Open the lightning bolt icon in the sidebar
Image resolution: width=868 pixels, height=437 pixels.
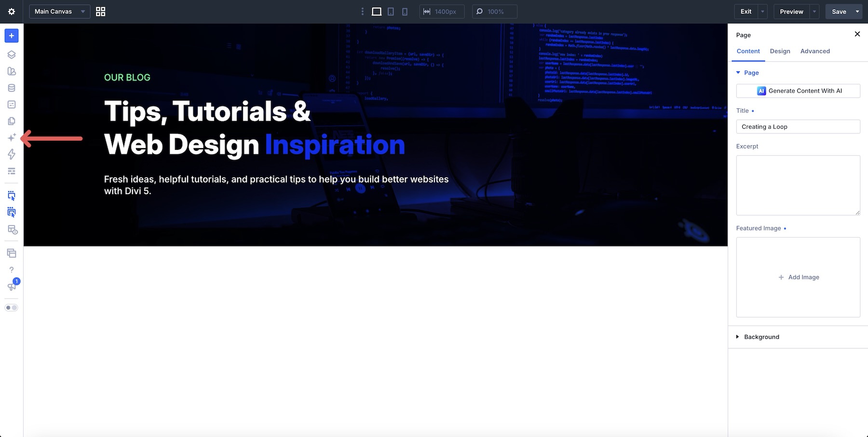tap(12, 154)
